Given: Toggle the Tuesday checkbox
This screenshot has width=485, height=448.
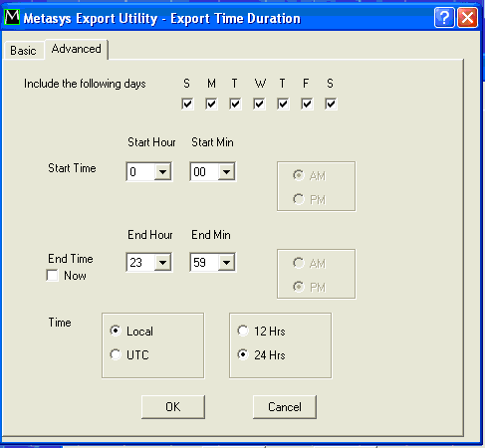Looking at the screenshot, I should [235, 104].
